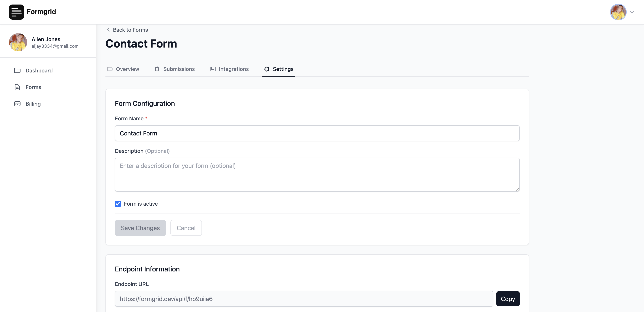Click the Integrations tab icon

212,69
